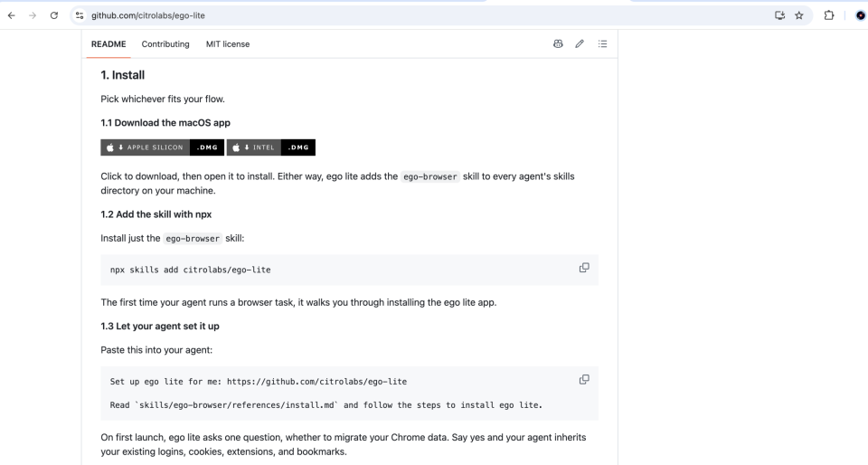The image size is (868, 465).
Task: Open the browser profile avatar
Action: pyautogui.click(x=860, y=15)
